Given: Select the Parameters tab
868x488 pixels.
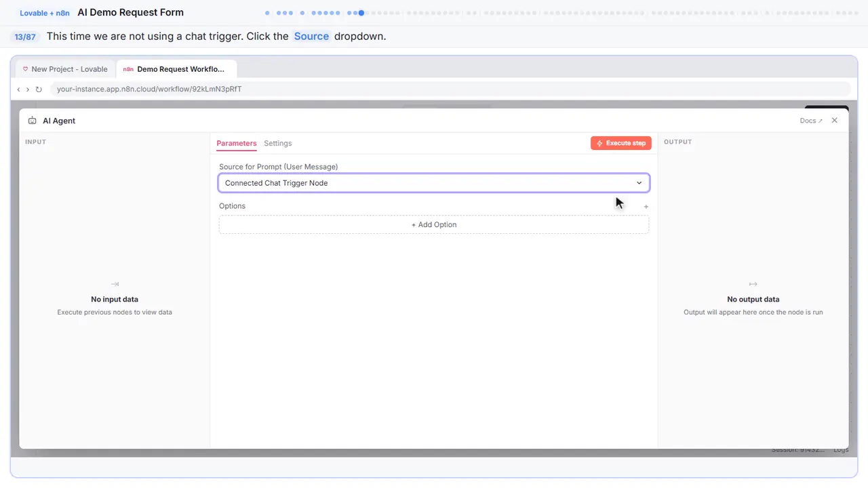Looking at the screenshot, I should (x=237, y=143).
